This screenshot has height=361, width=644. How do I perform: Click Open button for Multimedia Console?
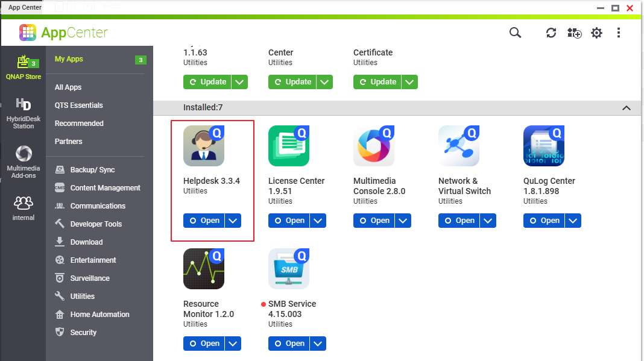[374, 221]
